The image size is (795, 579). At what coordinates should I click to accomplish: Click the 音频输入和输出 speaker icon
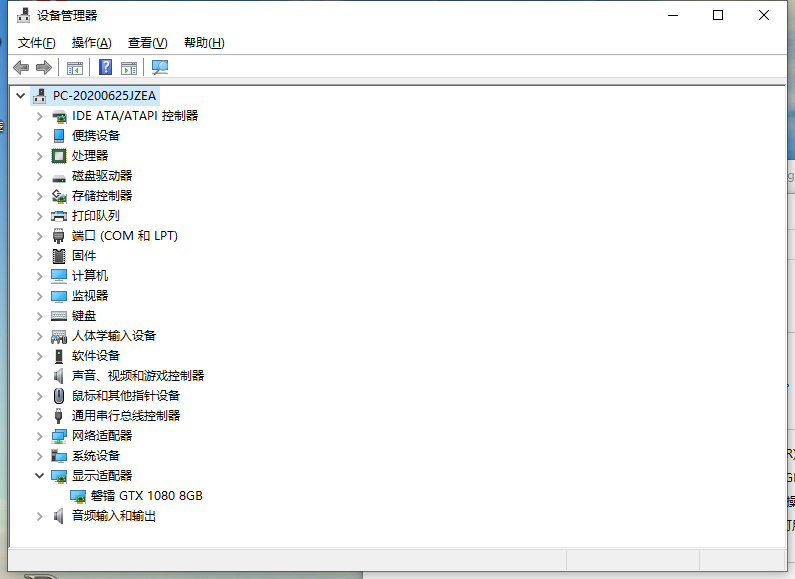pyautogui.click(x=59, y=516)
